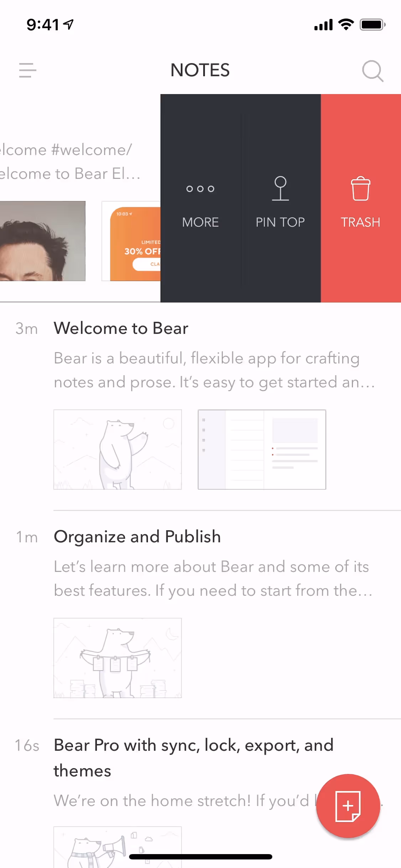The height and width of the screenshot is (868, 401).
Task: Open the sidebar hamburger menu
Action: click(x=28, y=70)
